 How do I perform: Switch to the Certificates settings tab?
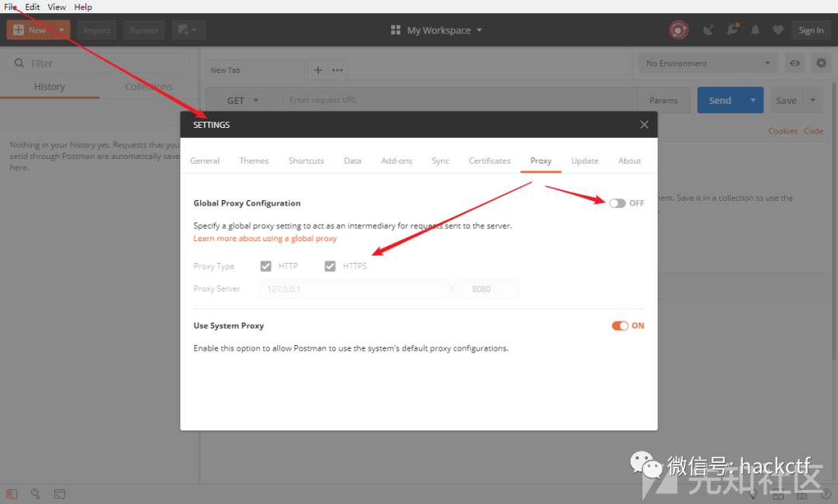[490, 161]
